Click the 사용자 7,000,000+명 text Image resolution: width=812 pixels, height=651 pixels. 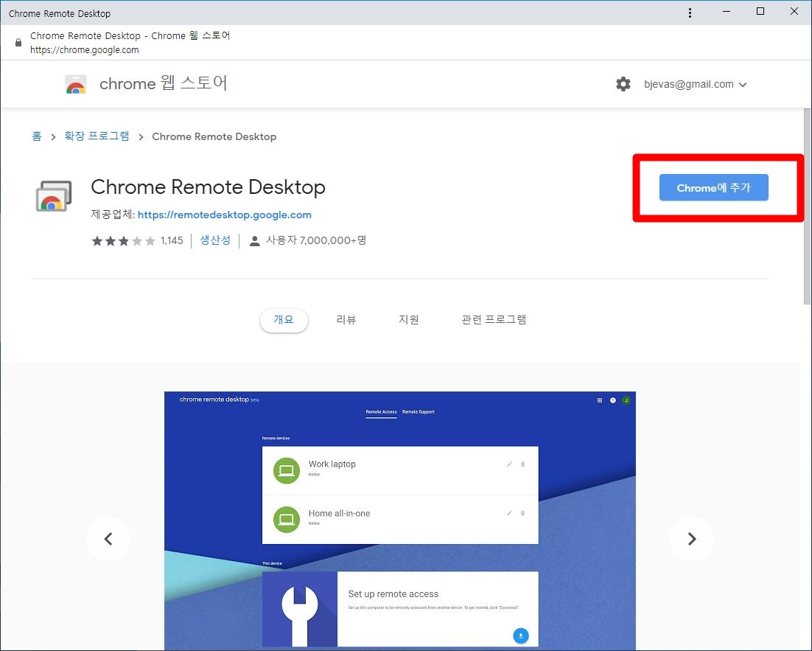(x=316, y=240)
